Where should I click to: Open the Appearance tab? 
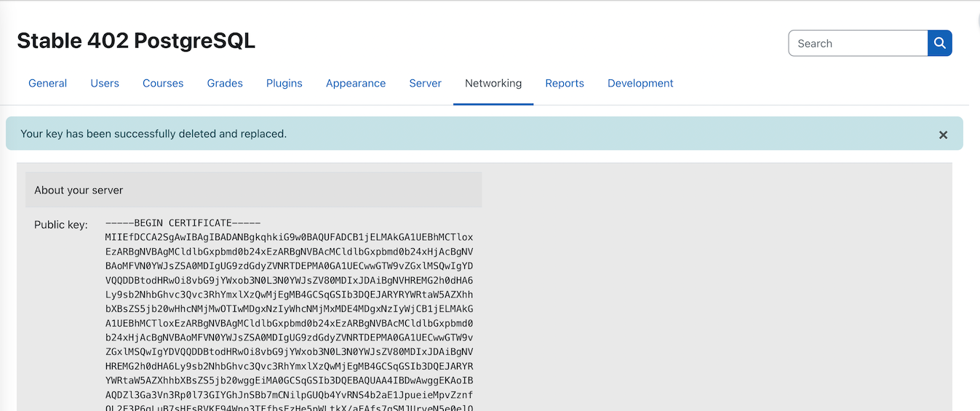tap(356, 83)
